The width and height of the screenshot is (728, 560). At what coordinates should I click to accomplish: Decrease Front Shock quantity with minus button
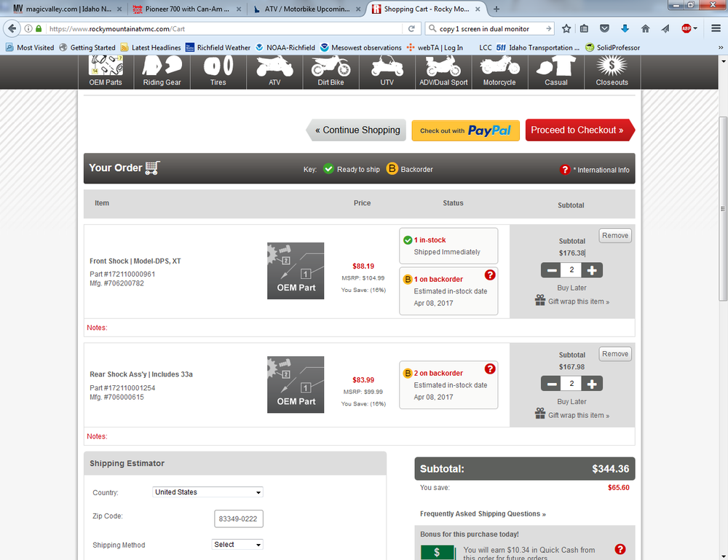(x=551, y=270)
